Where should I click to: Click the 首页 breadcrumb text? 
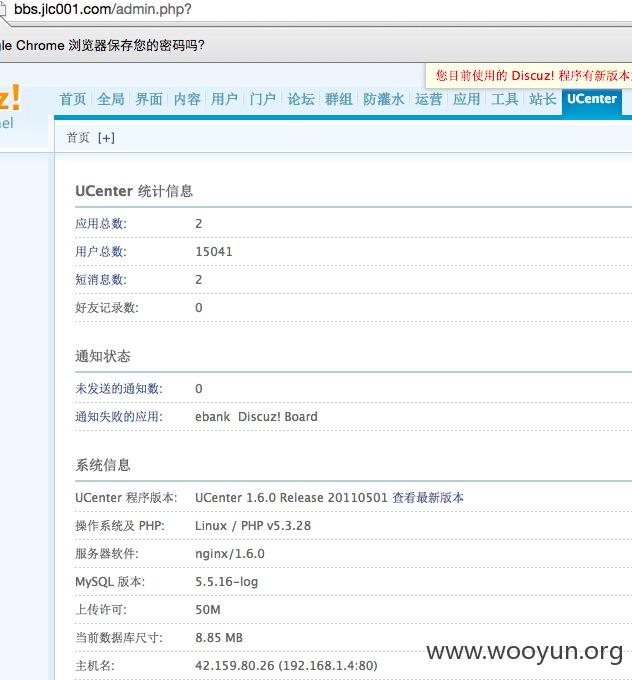(x=78, y=138)
